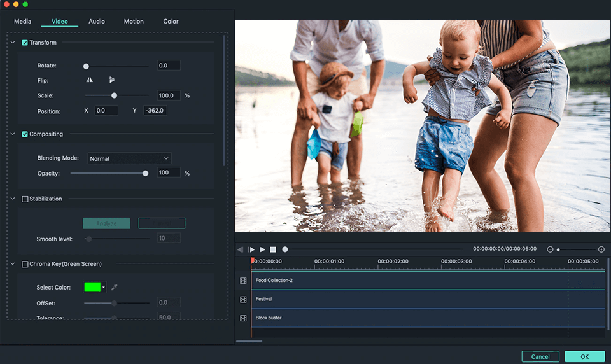This screenshot has width=611, height=364.
Task: Click the red timeline playhead marker
Action: click(253, 260)
